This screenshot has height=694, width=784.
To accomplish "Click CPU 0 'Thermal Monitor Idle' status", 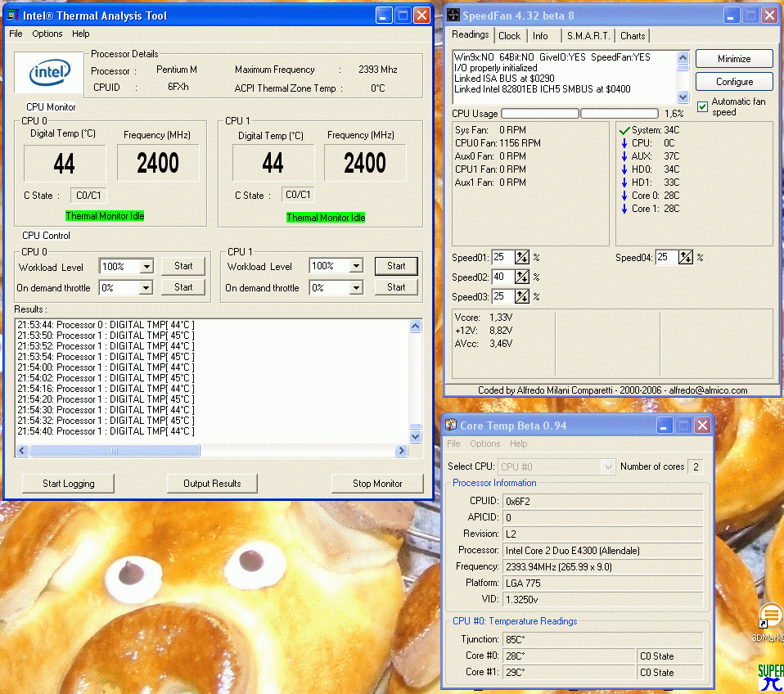I will (105, 216).
